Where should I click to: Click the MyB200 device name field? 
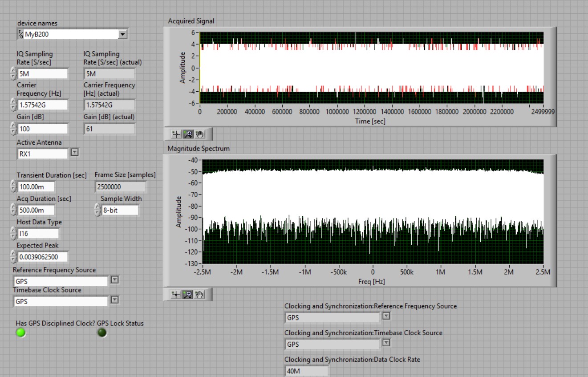point(68,34)
